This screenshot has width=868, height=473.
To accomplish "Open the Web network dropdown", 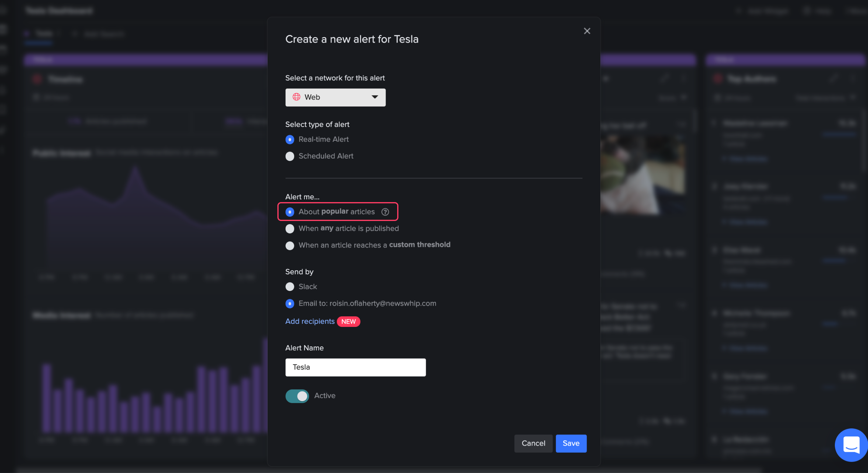I will click(x=335, y=97).
